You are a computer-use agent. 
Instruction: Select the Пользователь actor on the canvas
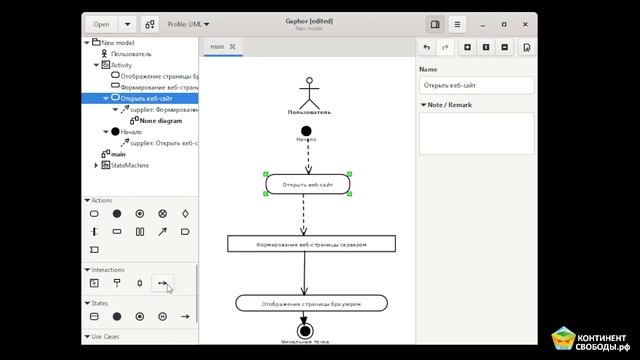click(x=309, y=96)
